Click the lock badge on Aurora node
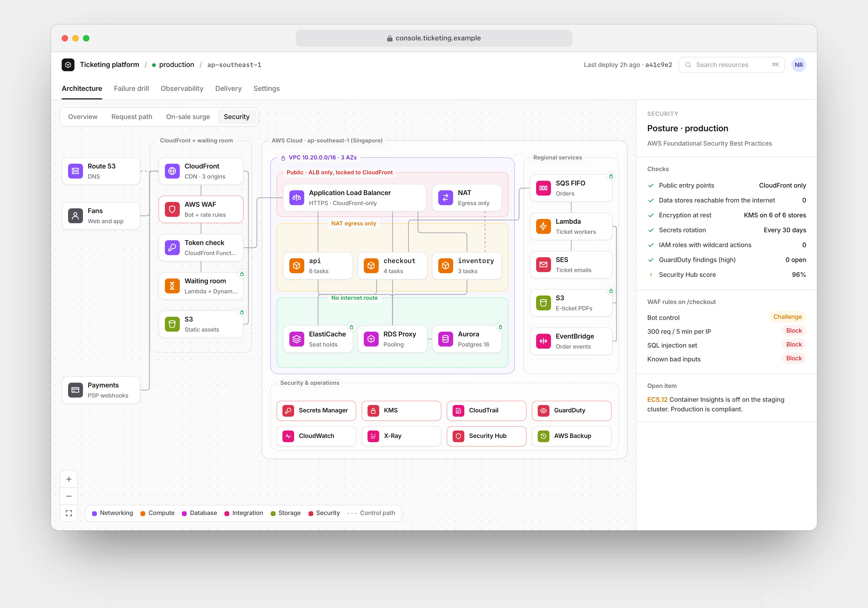Viewport: 868px width, 608px height. coord(500,327)
